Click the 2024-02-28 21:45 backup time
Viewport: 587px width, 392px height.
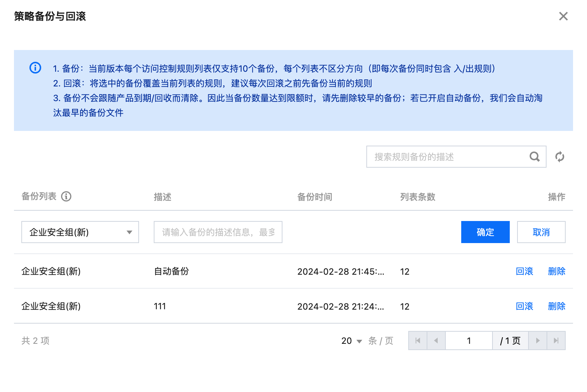[341, 272]
